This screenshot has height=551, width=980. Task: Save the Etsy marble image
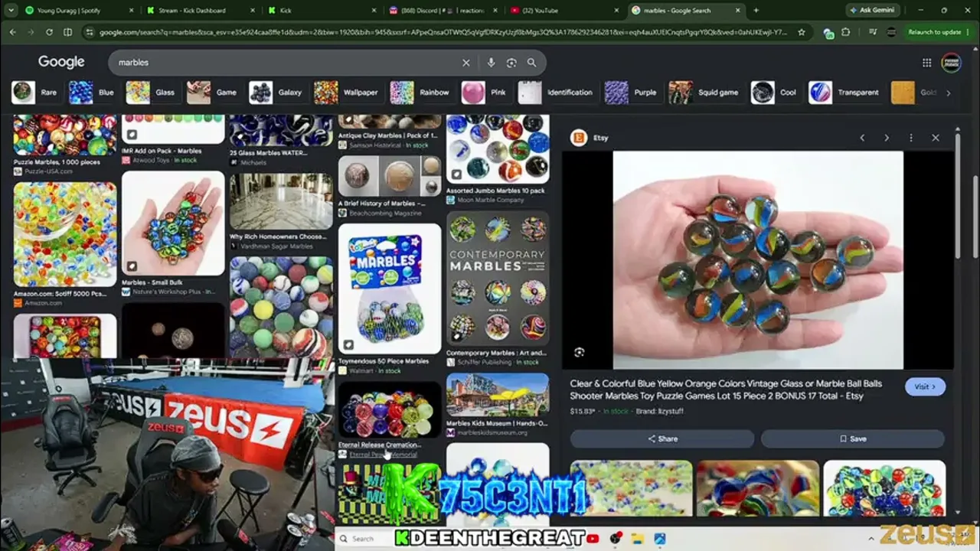click(x=853, y=439)
